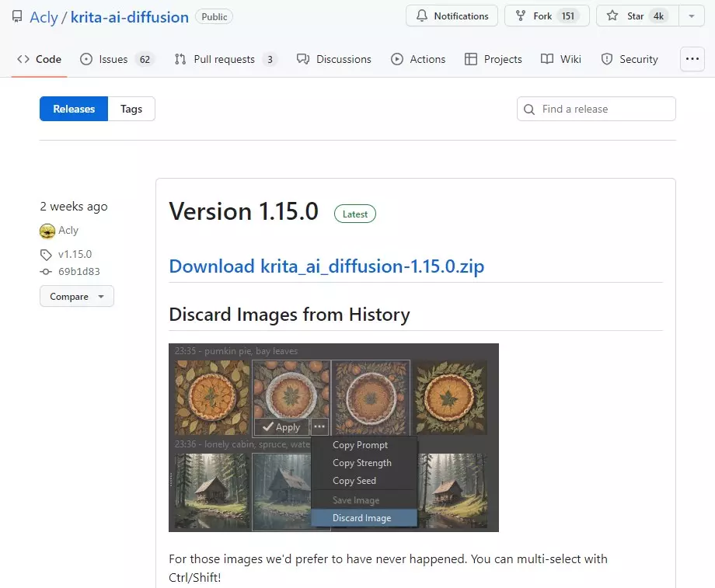Expand the Compare dropdown
Screen dimensions: 715x588
77,296
